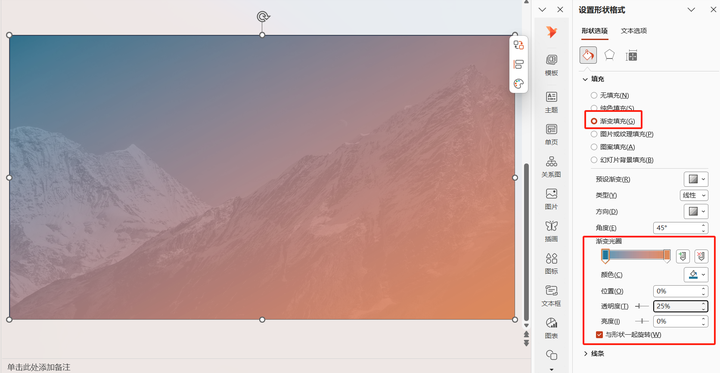Click the orange bird logo icon
This screenshot has width=720, height=373.
551,31
